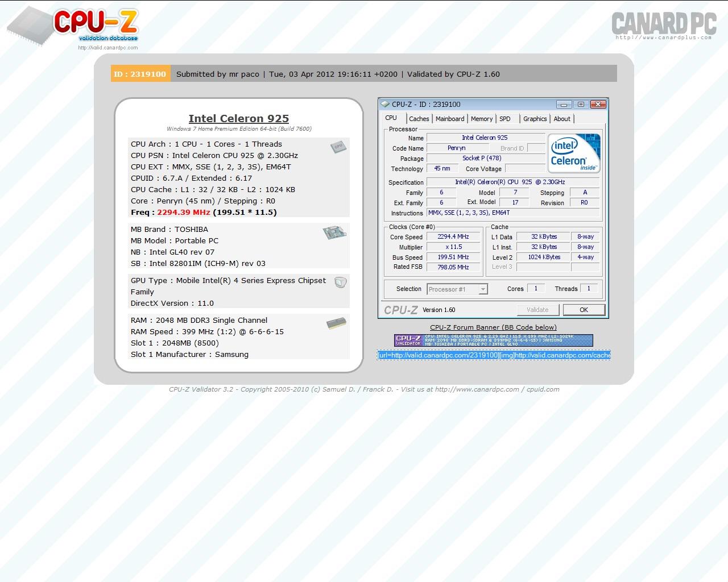The width and height of the screenshot is (728, 582).
Task: Click the CPU-Z Version 1.60 label
Action: (x=439, y=310)
